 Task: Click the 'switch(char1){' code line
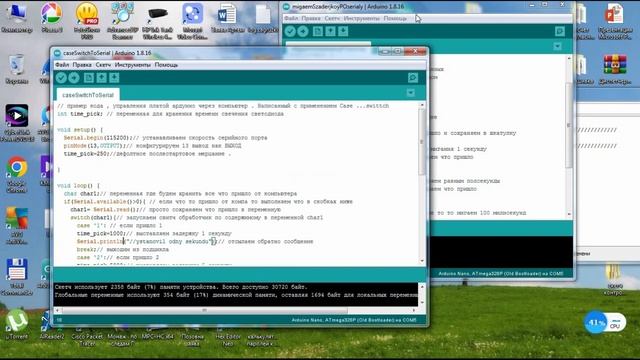[196, 218]
